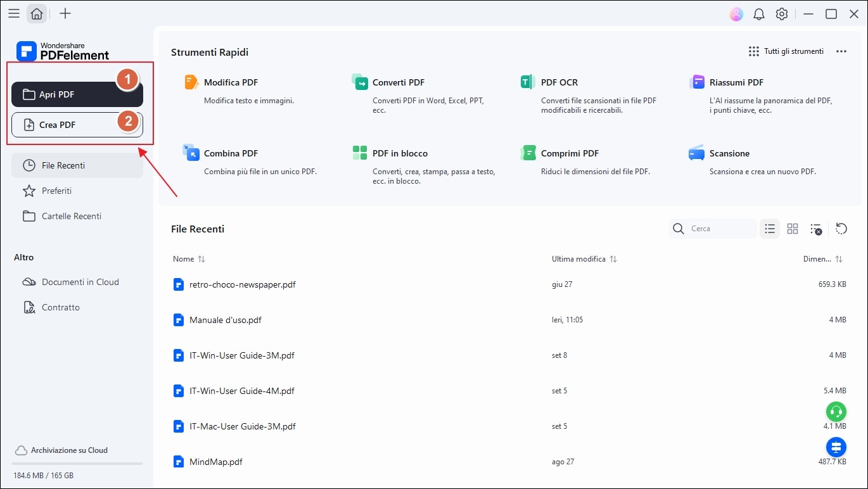Screen dimensions: 868x489
Task: Open the green support headset button
Action: click(x=836, y=412)
